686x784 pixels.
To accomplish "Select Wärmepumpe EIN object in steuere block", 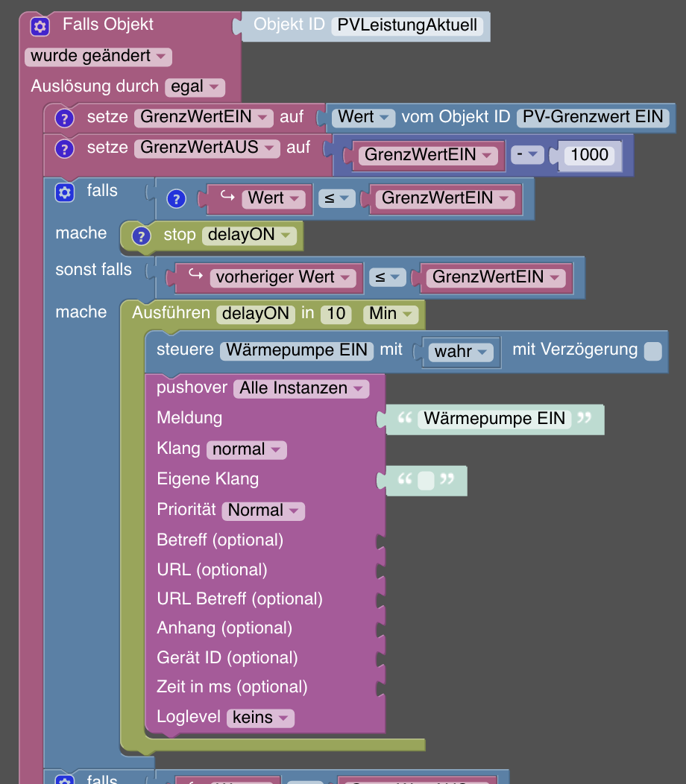I will point(297,350).
